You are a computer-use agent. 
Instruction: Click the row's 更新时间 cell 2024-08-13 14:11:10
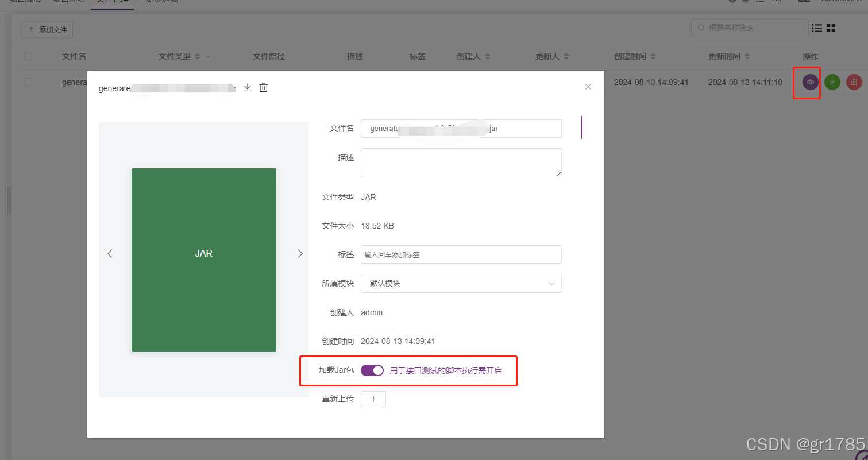click(745, 82)
